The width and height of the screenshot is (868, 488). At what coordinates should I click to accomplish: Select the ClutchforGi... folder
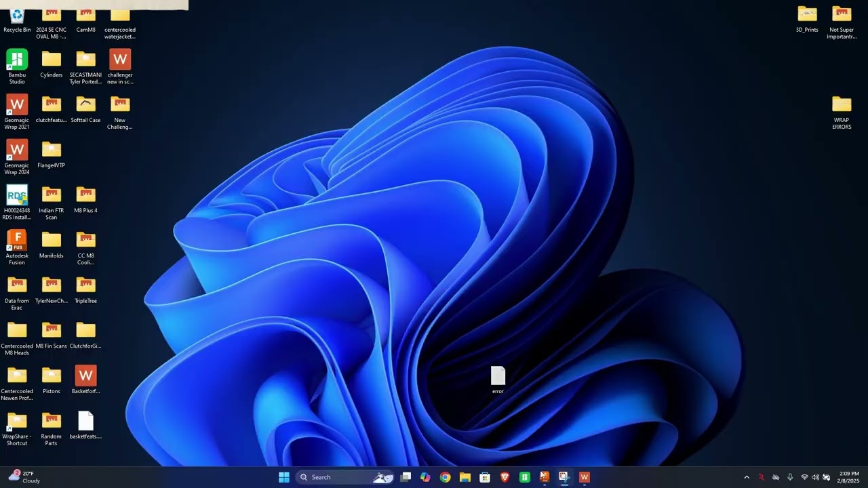tap(85, 335)
